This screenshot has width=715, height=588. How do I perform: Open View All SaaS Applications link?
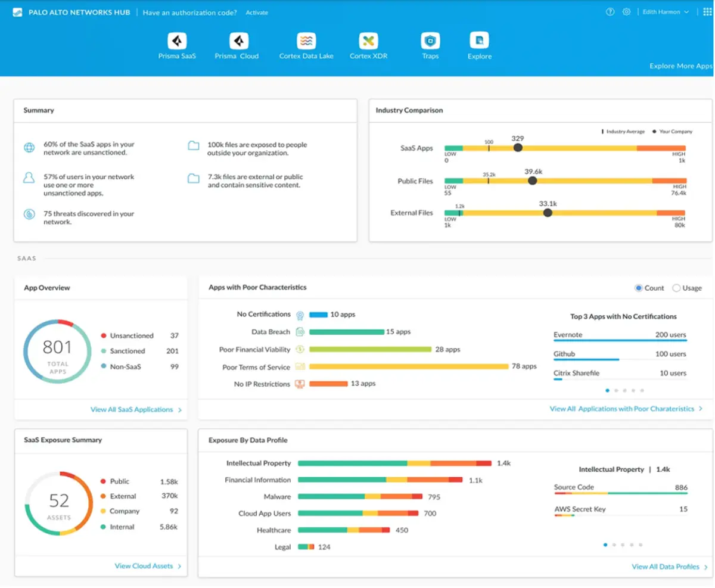pyautogui.click(x=132, y=410)
